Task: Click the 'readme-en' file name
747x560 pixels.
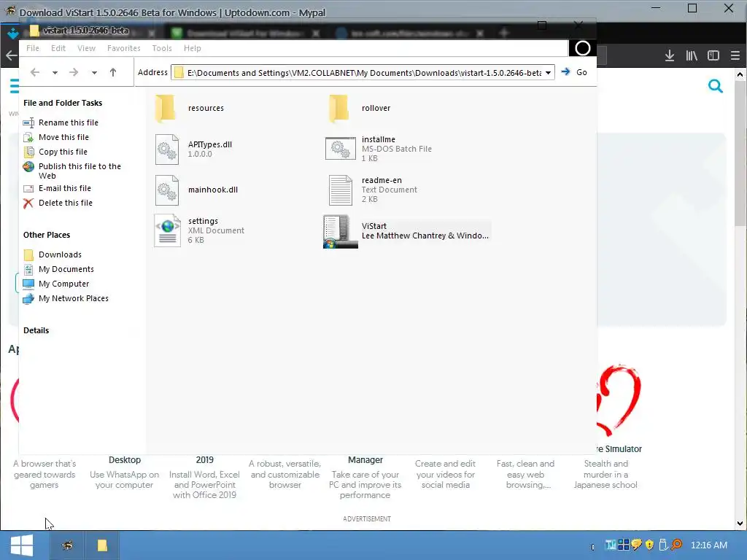Action: tap(382, 181)
